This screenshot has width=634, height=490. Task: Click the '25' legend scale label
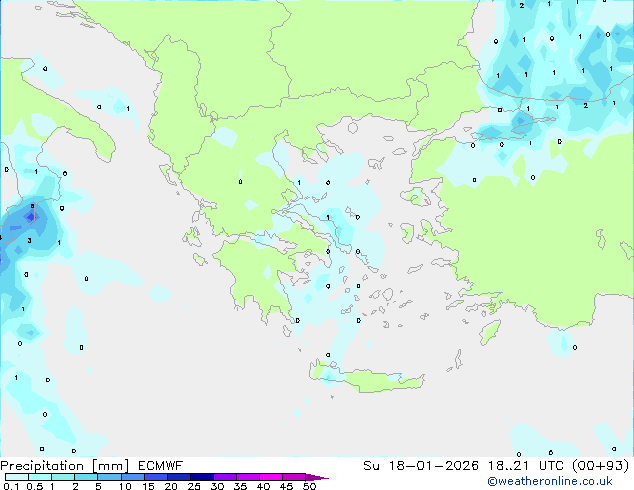tap(194, 486)
